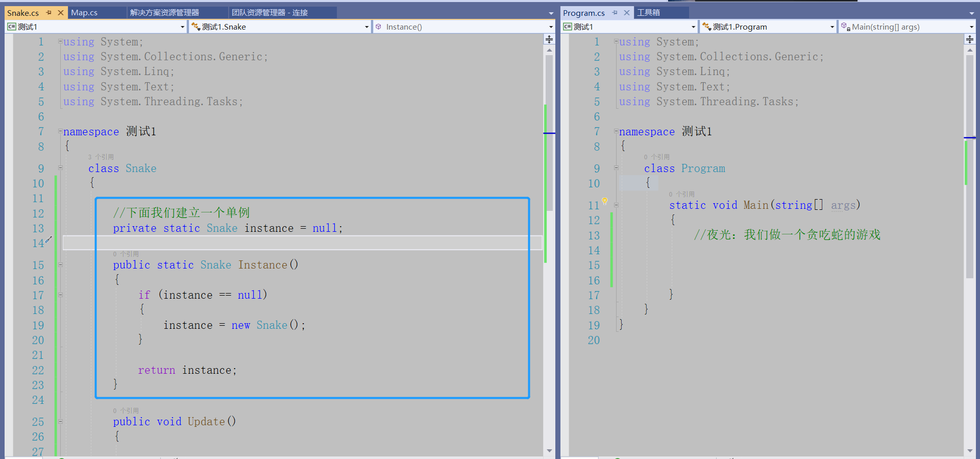Collapse the Instance() method outline
This screenshot has height=459, width=980.
pos(60,264)
